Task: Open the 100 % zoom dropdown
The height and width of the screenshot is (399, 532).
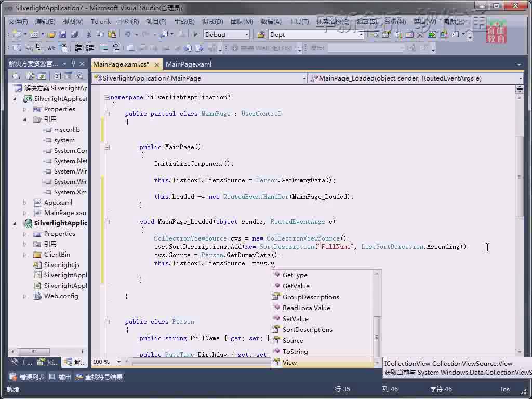Action: (119, 362)
